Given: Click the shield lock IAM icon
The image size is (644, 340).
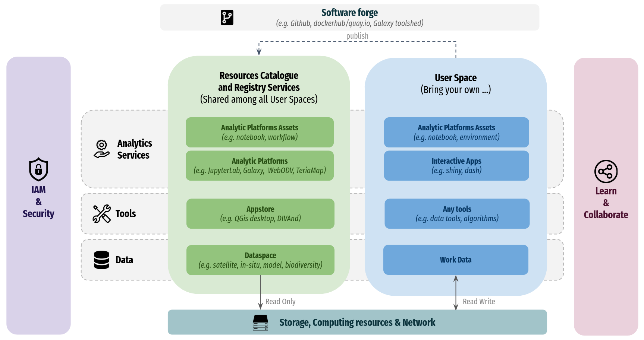Looking at the screenshot, I should tap(38, 169).
